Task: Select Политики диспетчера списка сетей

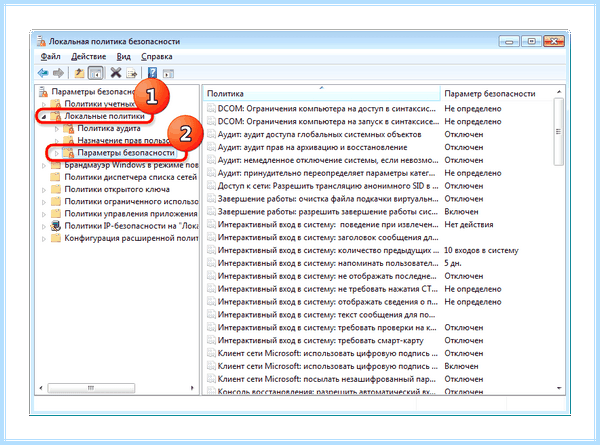Action: click(x=130, y=177)
